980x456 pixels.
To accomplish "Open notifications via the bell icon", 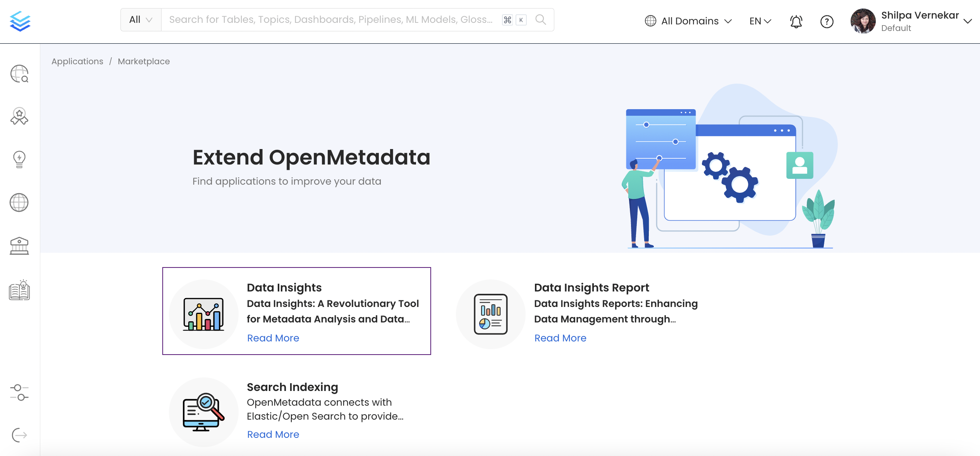I will pos(796,21).
